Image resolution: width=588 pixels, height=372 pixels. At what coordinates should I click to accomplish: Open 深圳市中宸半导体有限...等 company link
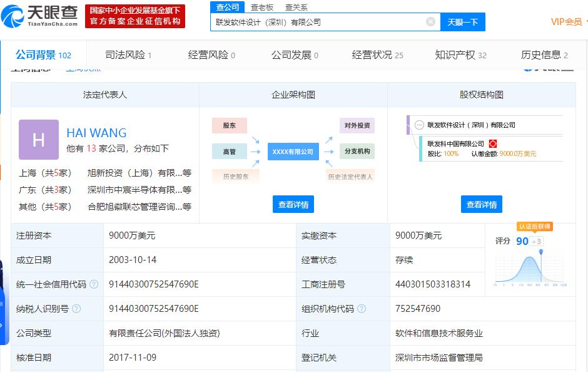click(x=139, y=190)
